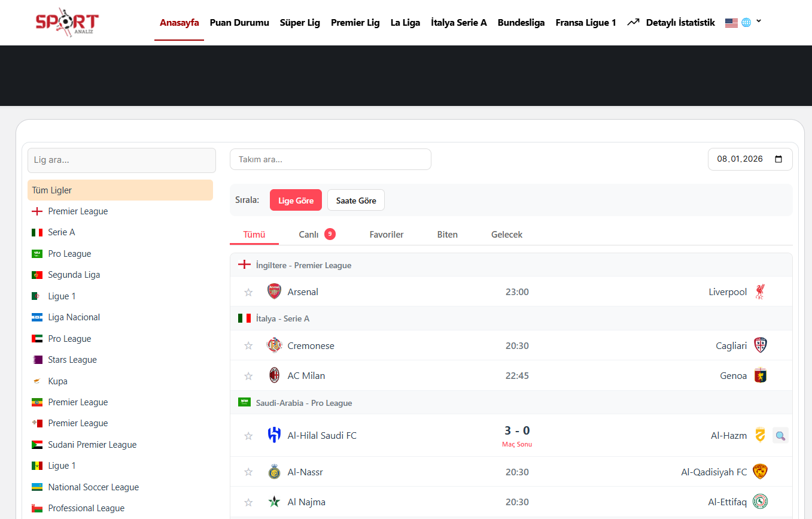812x519 pixels.
Task: Click the Cyprus flag beside Kupa
Action: [x=37, y=381]
